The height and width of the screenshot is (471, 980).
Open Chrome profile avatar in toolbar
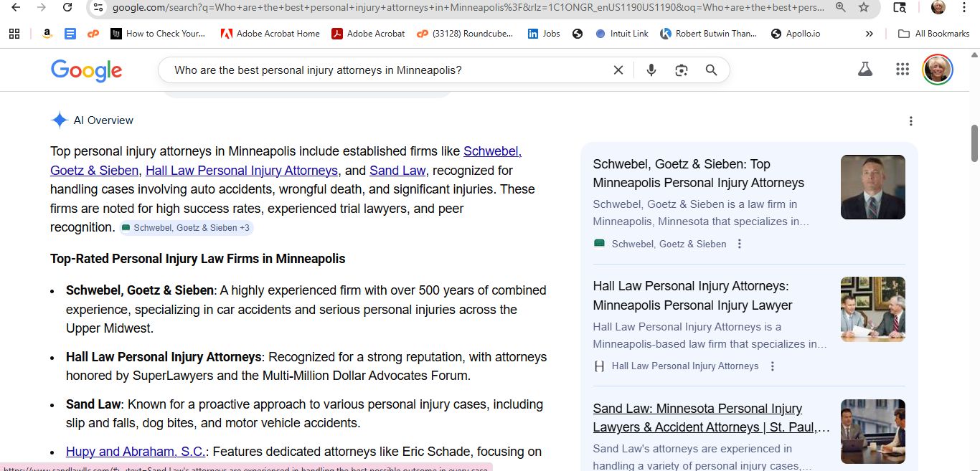[938, 7]
